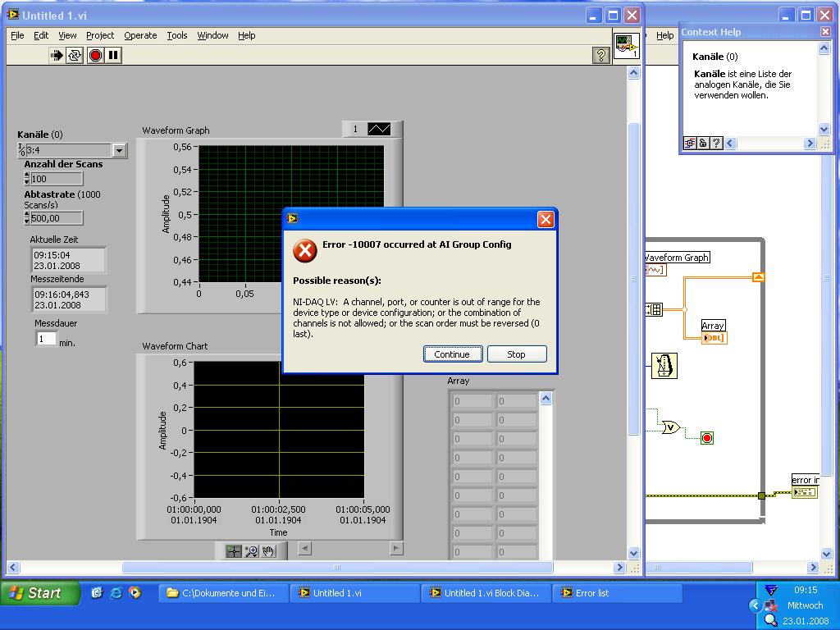840x630 pixels.
Task: Click the Pause button in the toolbar
Action: [x=113, y=56]
